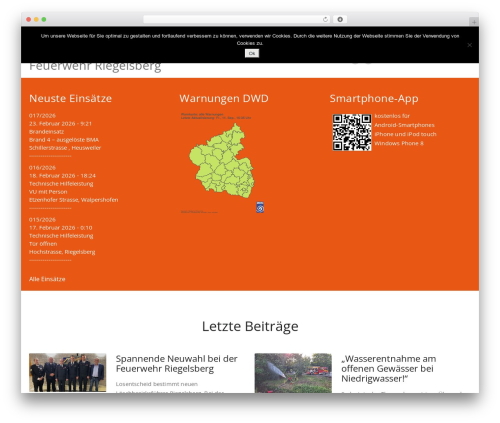This screenshot has width=500, height=423.
Task: Open the Wasserentnahme article photo
Action: pyautogui.click(x=293, y=373)
